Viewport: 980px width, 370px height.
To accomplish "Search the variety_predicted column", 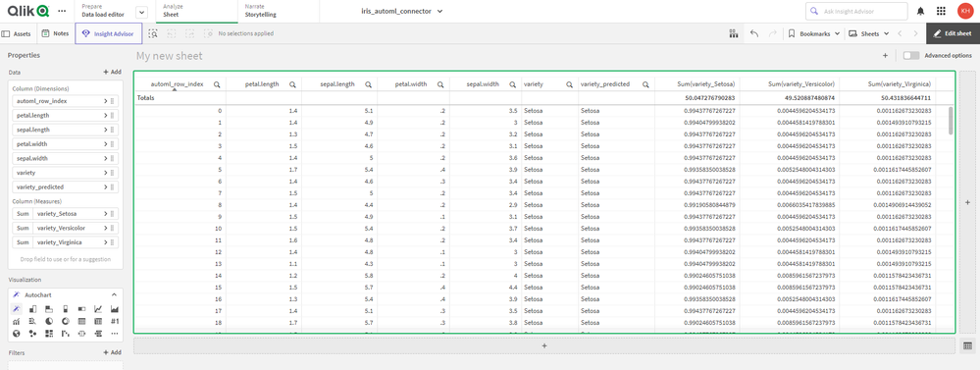I will [645, 83].
